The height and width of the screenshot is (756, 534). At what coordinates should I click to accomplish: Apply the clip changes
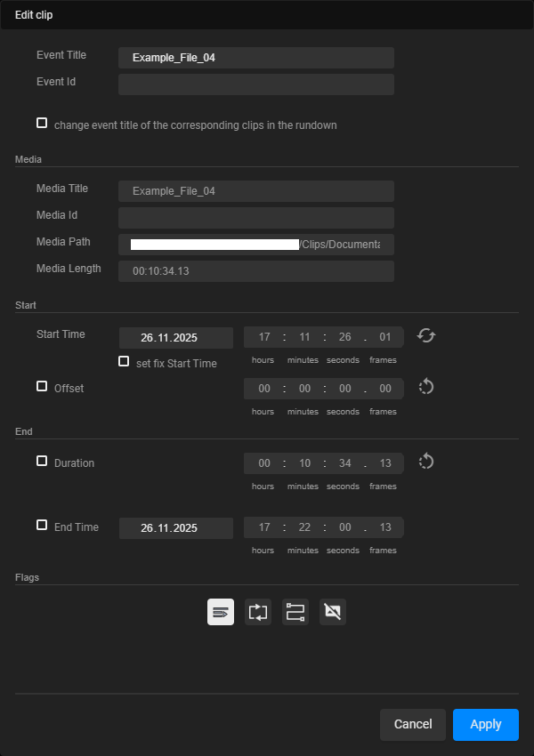485,725
